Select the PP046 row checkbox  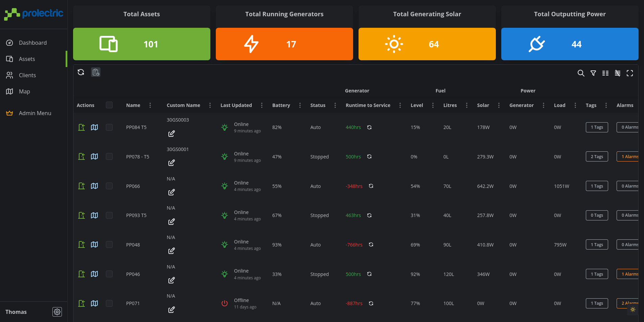[109, 274]
